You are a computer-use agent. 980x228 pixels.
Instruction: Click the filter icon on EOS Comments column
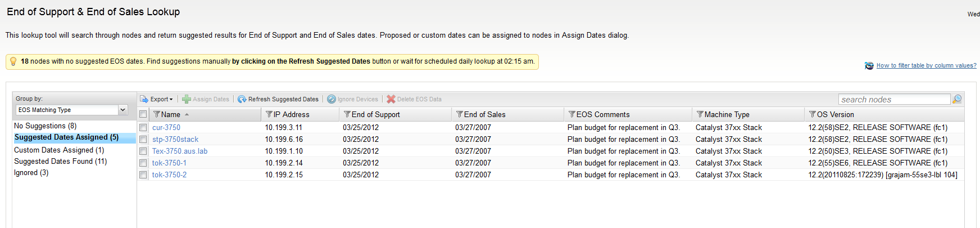click(x=572, y=114)
